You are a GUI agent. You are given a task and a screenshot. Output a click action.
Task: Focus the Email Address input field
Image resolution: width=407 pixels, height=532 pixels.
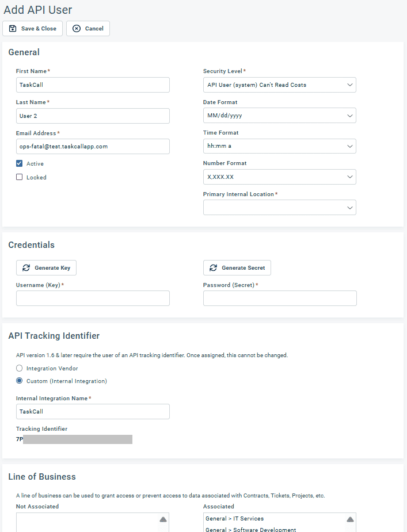tap(93, 147)
